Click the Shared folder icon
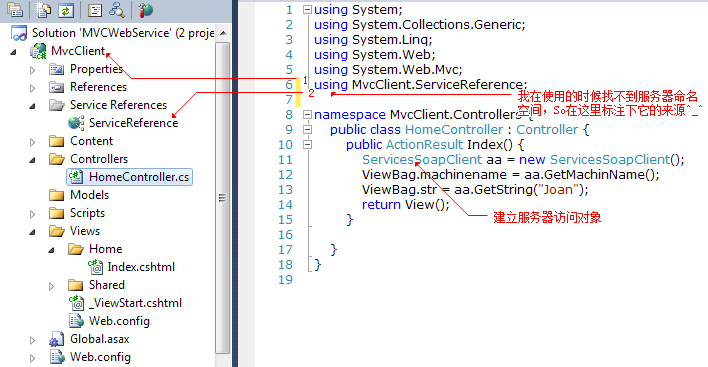Screen dimensions: 708x367 (x=75, y=285)
